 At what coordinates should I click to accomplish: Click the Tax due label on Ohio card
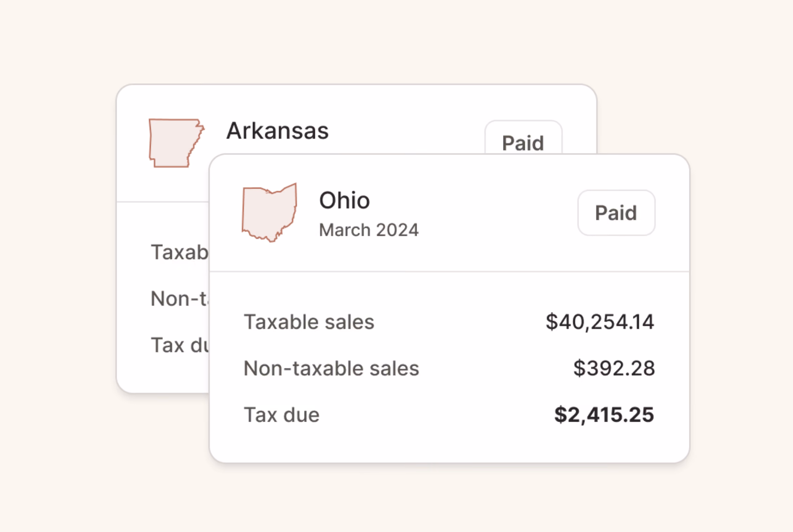(x=282, y=415)
